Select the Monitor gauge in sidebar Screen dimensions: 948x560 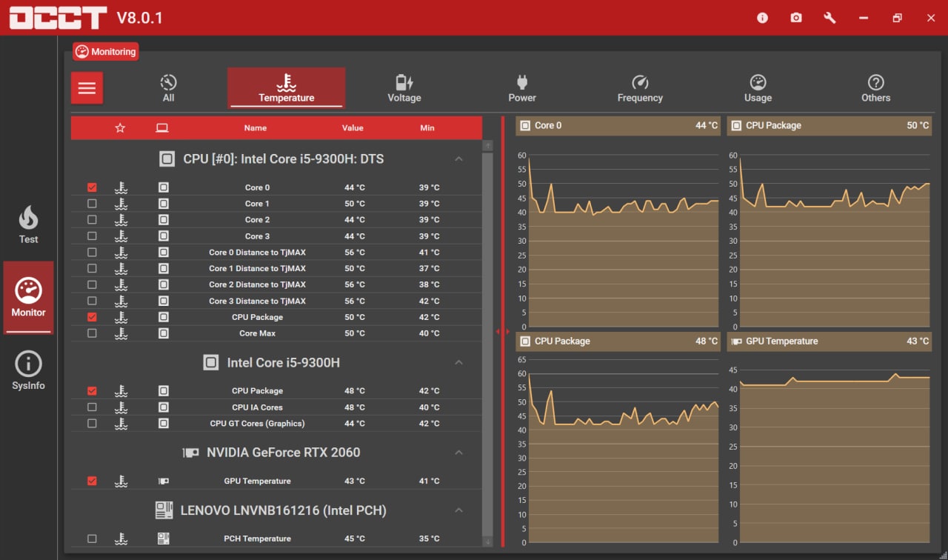click(x=28, y=297)
